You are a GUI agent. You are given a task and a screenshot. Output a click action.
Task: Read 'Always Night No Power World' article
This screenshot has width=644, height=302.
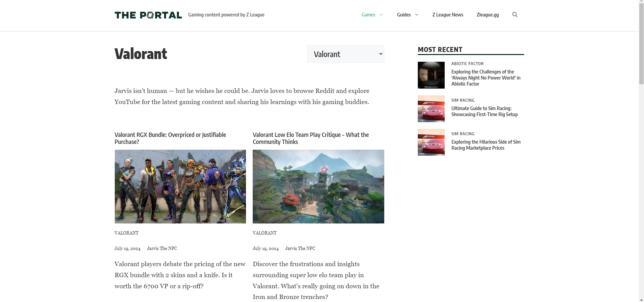486,78
